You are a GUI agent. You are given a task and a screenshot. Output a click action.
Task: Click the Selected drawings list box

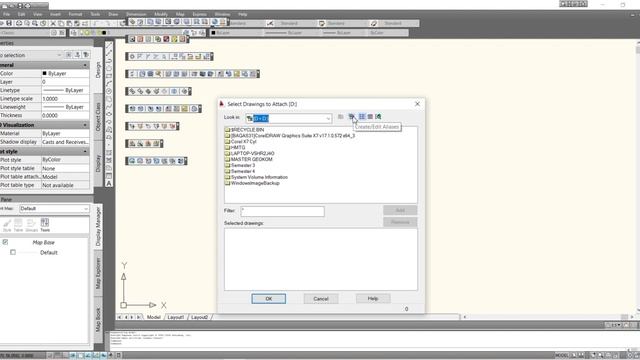pos(321,259)
